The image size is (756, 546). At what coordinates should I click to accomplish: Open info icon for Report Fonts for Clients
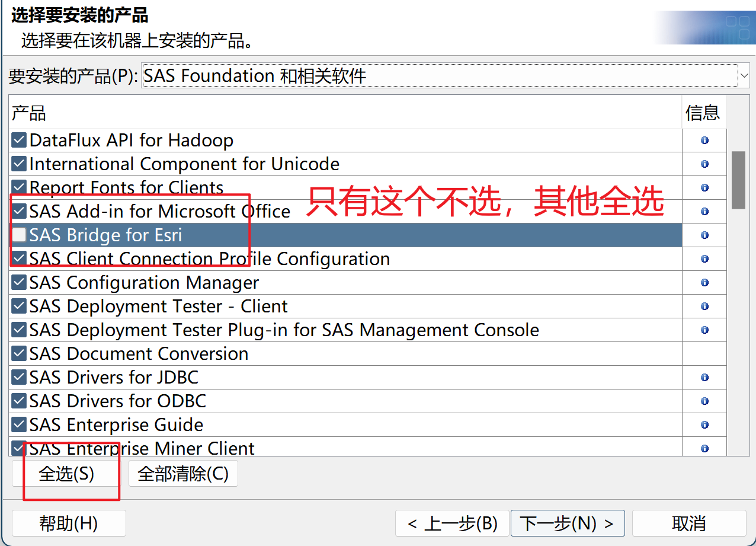point(704,188)
